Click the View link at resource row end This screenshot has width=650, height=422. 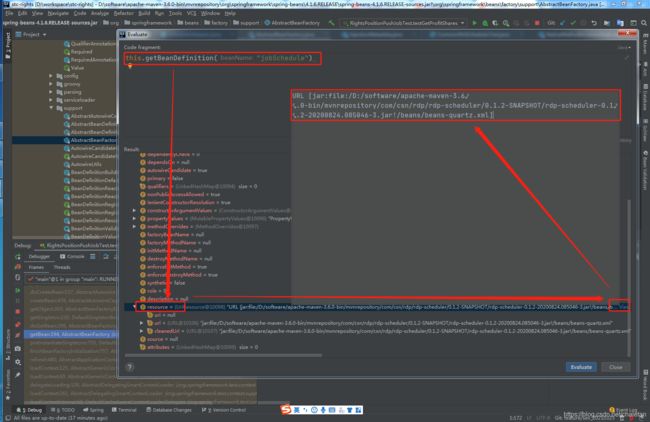[x=623, y=307]
